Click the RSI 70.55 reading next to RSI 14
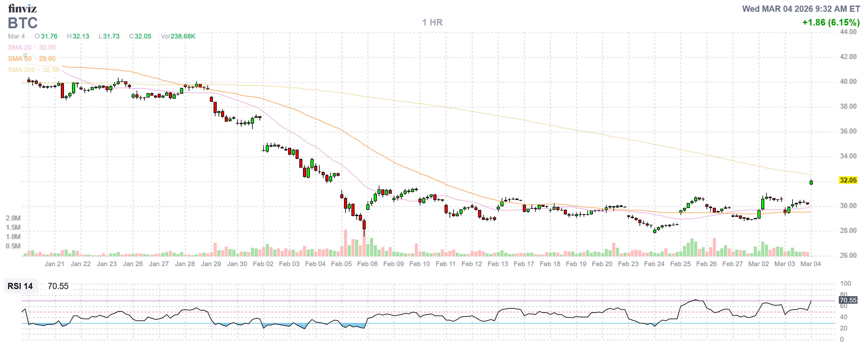Viewport: 868px width, 349px height. point(58,286)
